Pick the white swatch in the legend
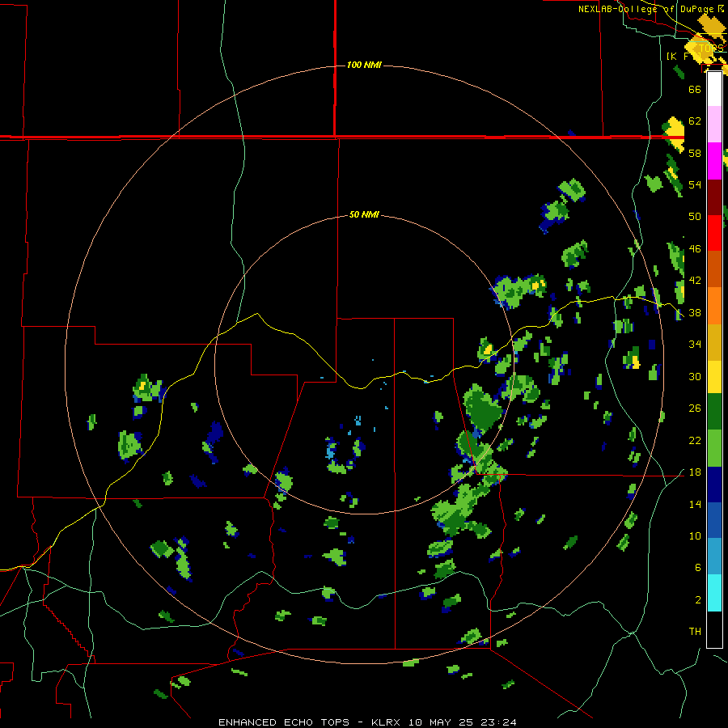This screenshot has height=728, width=728. coord(714,89)
